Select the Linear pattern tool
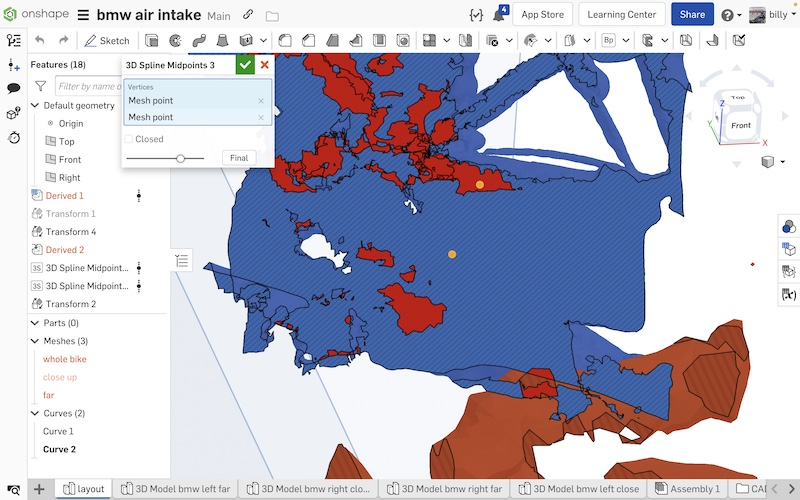 [x=430, y=40]
